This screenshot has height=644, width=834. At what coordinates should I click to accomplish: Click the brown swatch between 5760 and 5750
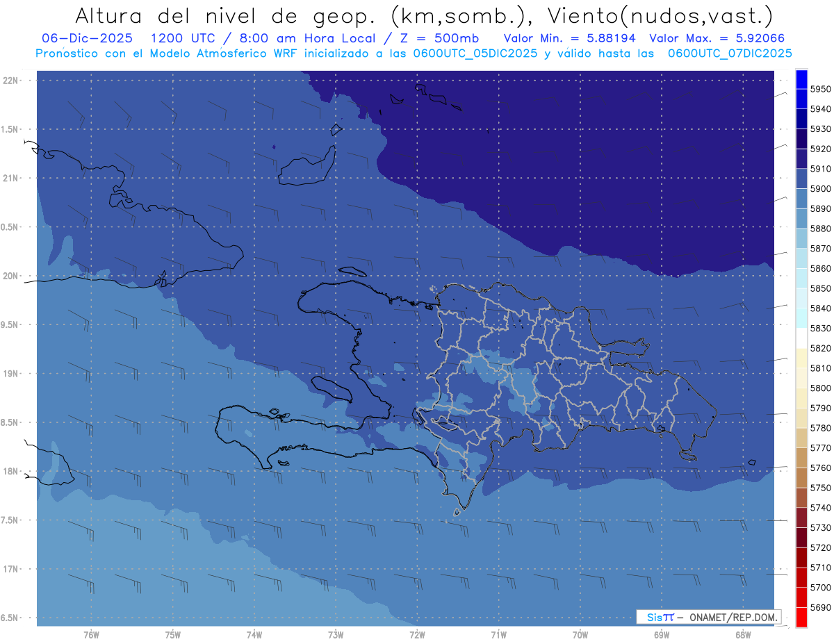click(801, 477)
